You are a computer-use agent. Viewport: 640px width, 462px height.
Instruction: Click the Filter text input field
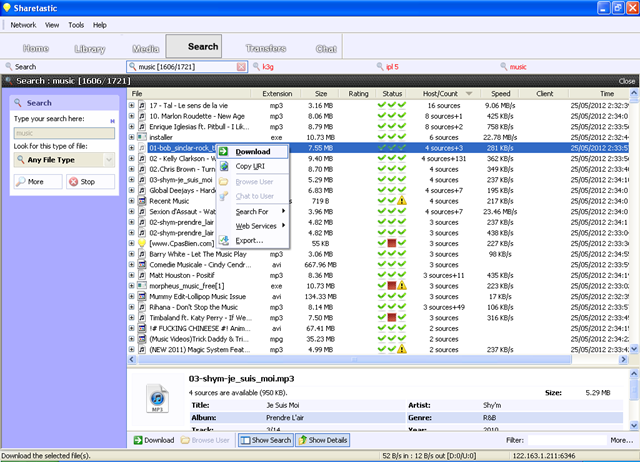565,440
